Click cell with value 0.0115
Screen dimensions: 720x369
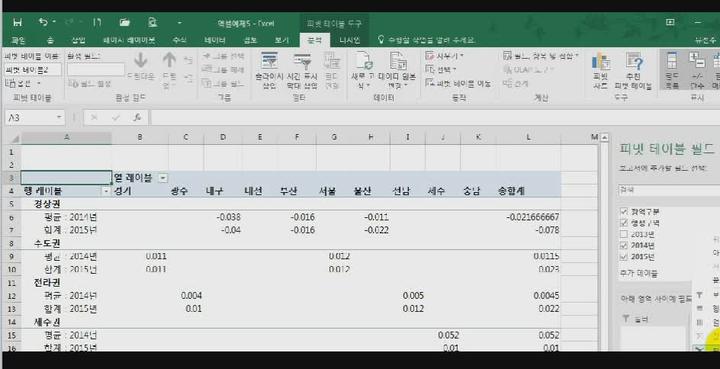click(529, 256)
